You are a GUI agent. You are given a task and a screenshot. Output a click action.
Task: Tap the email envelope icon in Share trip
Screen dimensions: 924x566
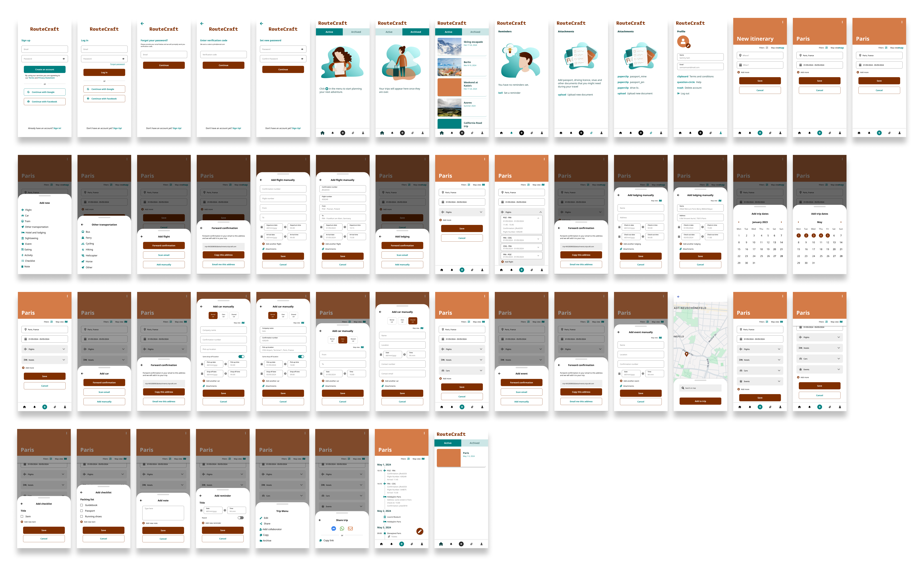(350, 528)
